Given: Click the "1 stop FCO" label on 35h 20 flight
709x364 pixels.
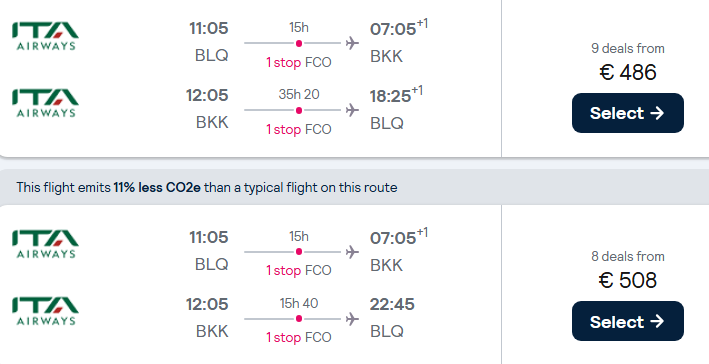Looking at the screenshot, I should click(299, 129).
